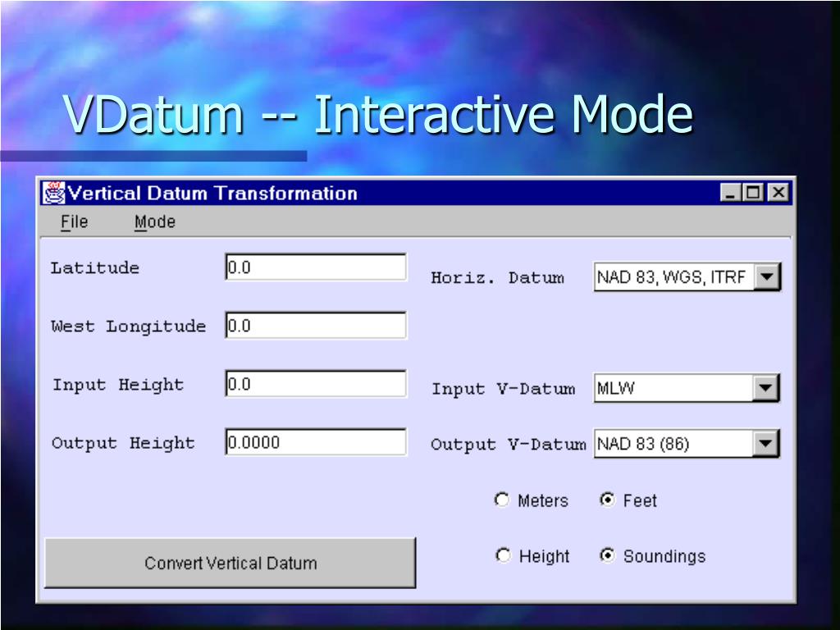Click the Input Height field
This screenshot has height=630, width=840.
coord(316,384)
